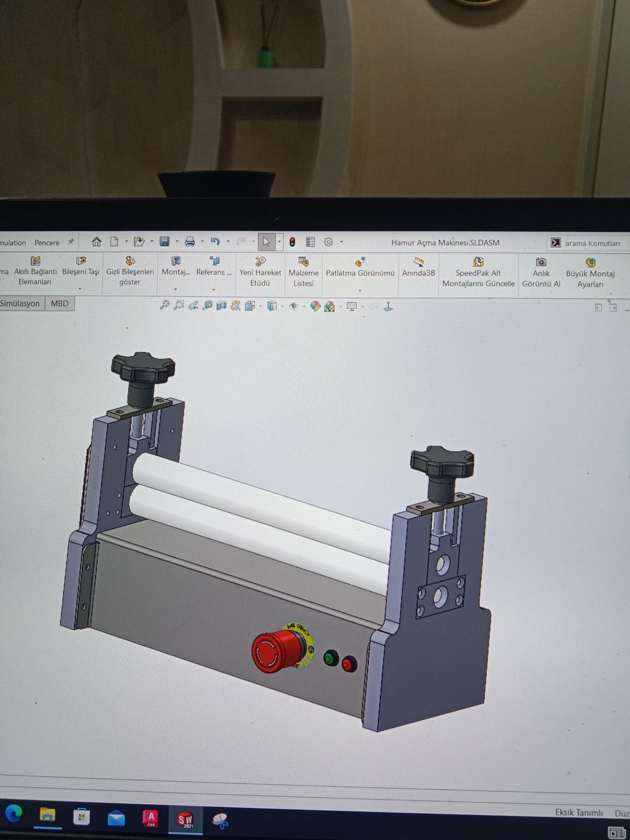Click the Open file folder icon

coord(139,242)
